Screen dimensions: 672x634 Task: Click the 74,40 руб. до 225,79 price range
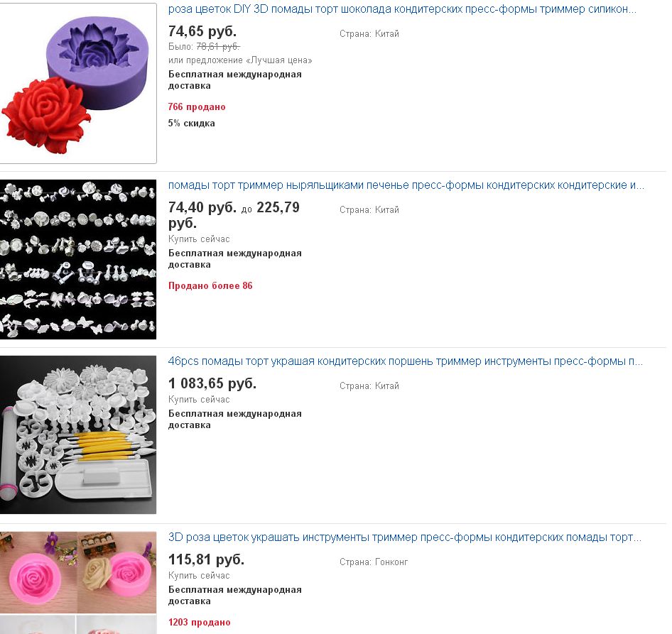[234, 215]
